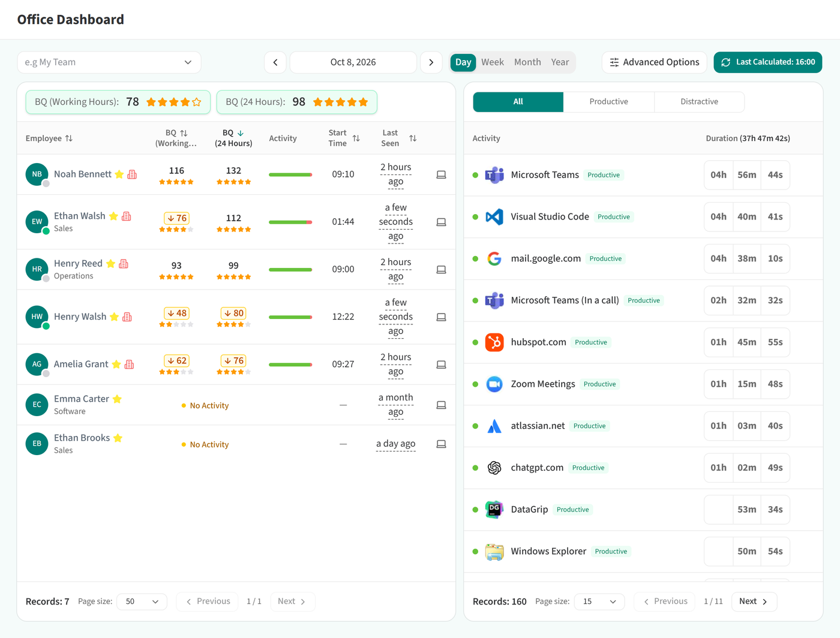
Task: Click the Atlassian icon
Action: (494, 426)
